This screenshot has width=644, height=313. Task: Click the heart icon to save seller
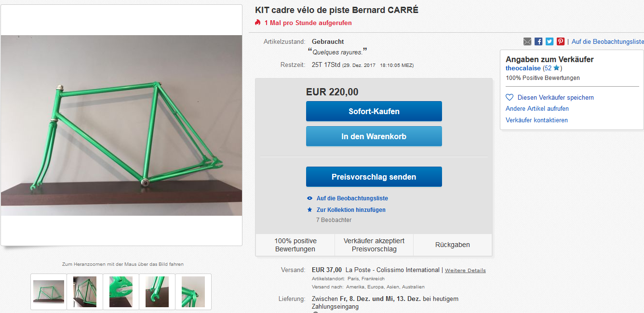(x=510, y=97)
